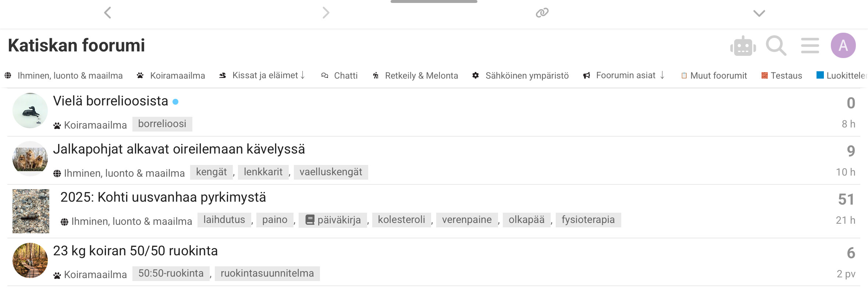Viewport: 868px width, 288px height.
Task: Open the AI bot robot icon
Action: point(743,46)
